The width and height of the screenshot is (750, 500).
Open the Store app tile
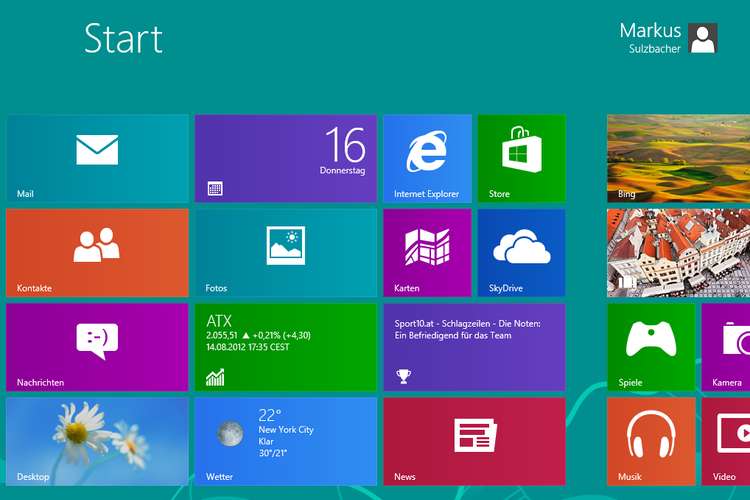(x=521, y=158)
